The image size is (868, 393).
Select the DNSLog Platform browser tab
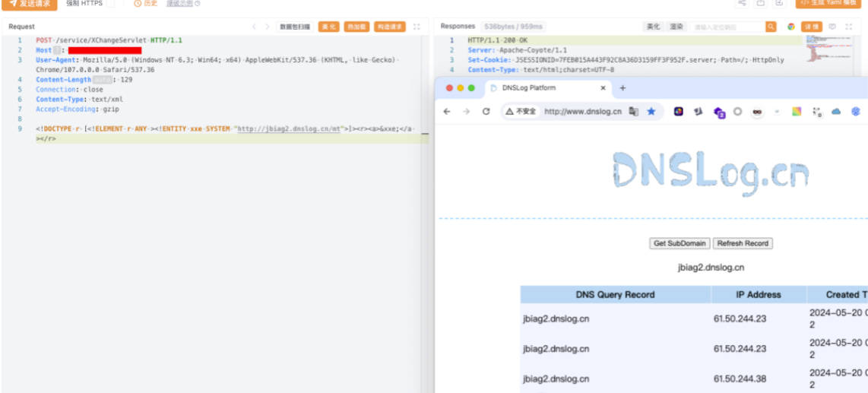[546, 88]
